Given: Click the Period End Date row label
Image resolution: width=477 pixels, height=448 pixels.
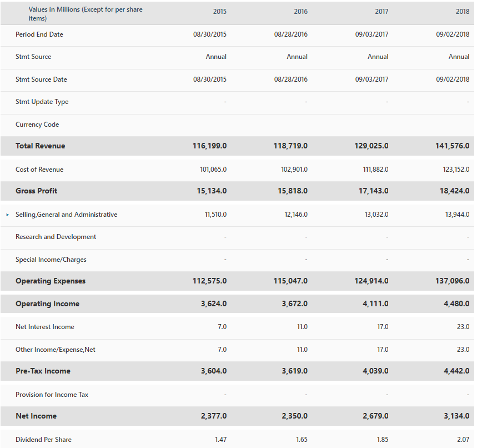Looking at the screenshot, I should tap(39, 34).
